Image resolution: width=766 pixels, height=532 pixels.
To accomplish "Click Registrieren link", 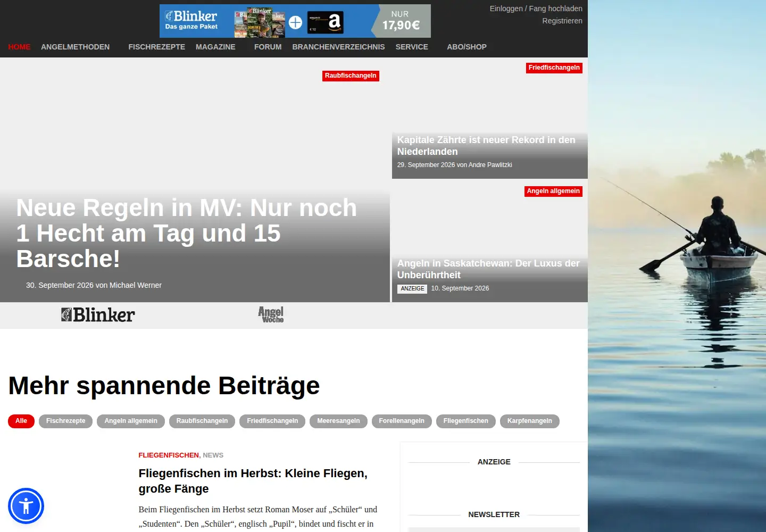I will click(x=562, y=21).
